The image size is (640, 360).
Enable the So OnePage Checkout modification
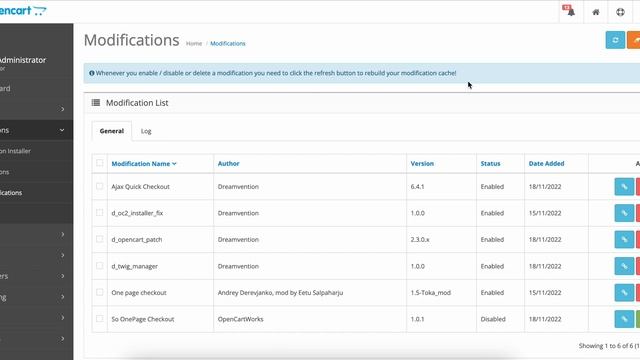(x=638, y=319)
